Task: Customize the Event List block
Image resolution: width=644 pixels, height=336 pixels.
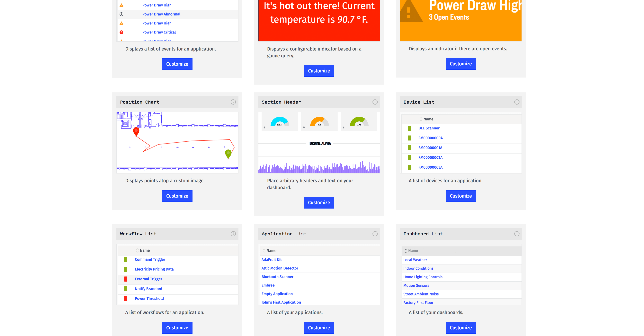Action: coord(177,64)
